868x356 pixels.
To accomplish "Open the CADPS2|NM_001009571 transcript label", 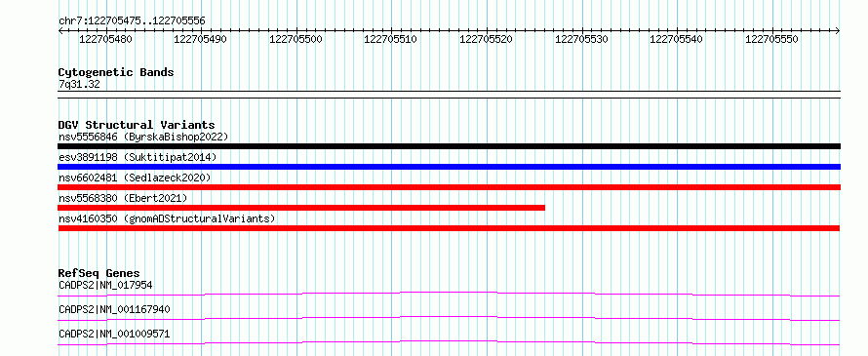I will tap(114, 334).
